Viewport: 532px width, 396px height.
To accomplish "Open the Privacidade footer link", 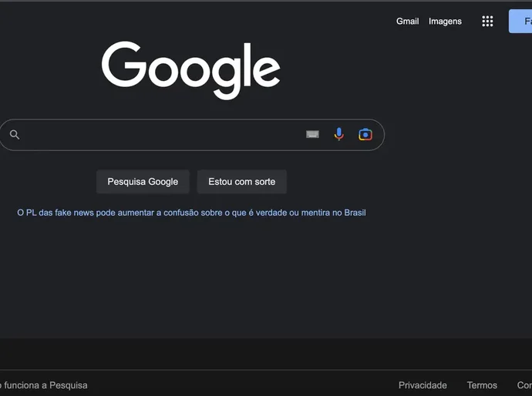I will 423,385.
